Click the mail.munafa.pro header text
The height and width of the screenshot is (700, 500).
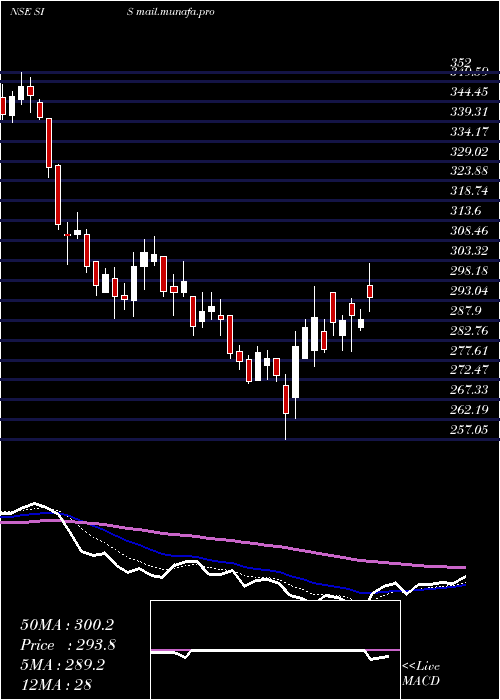[x=175, y=12]
